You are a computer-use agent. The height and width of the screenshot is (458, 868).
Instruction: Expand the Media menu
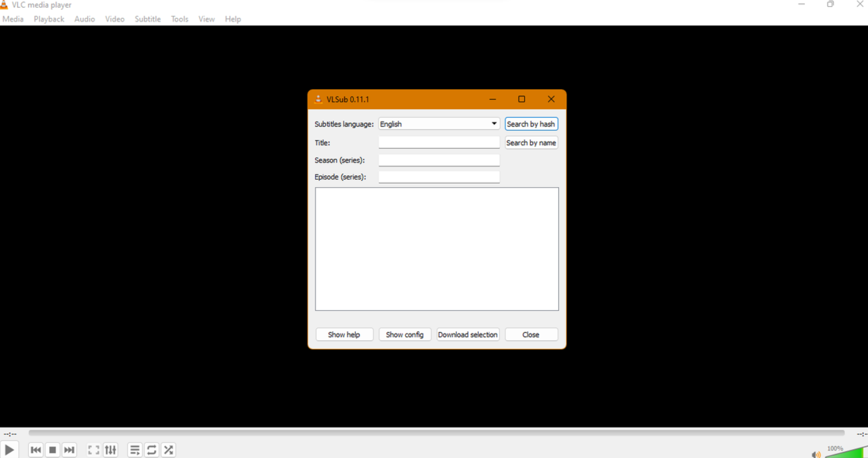point(13,19)
